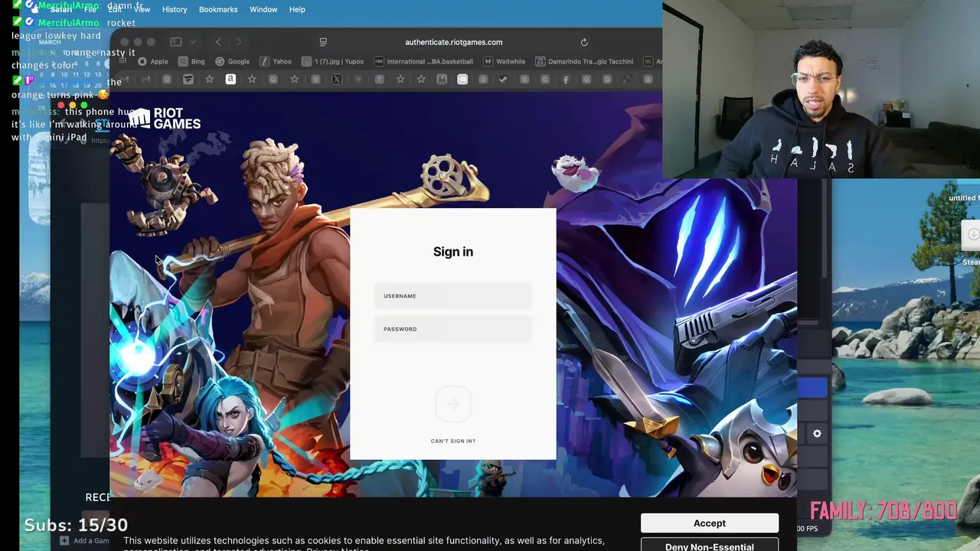Open the settings gear in the background window

coord(817,434)
